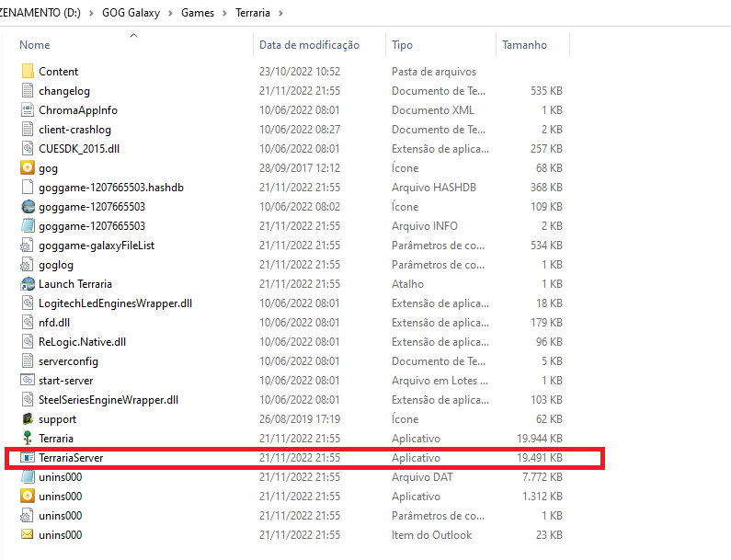Screen dimensions: 731x560
Task: Click the Atalho type cell
Action: pyautogui.click(x=407, y=284)
